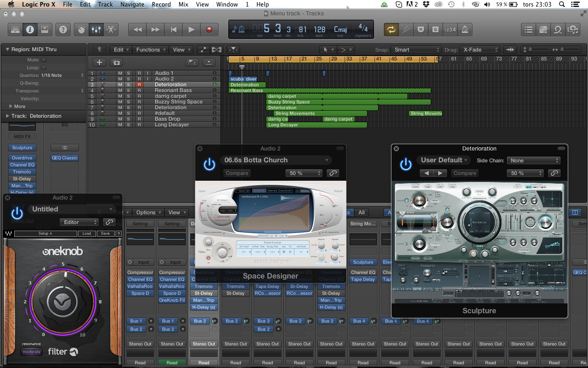Click the Load button in OneKnob plugin
The height and width of the screenshot is (368, 588).
click(87, 233)
